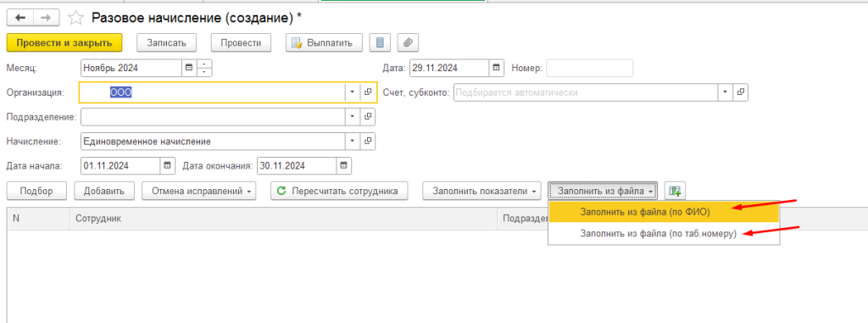This screenshot has height=323, width=868.
Task: Click into the Номер input field
Action: (590, 68)
